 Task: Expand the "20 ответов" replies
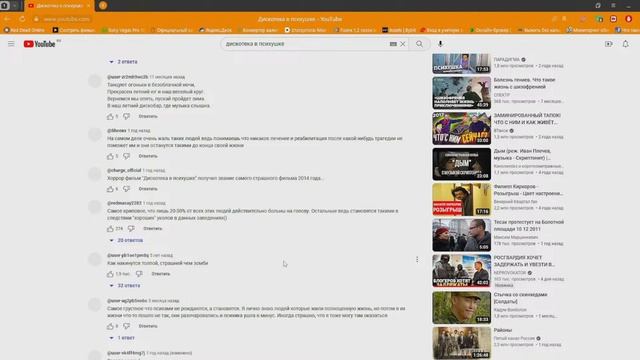(126, 240)
